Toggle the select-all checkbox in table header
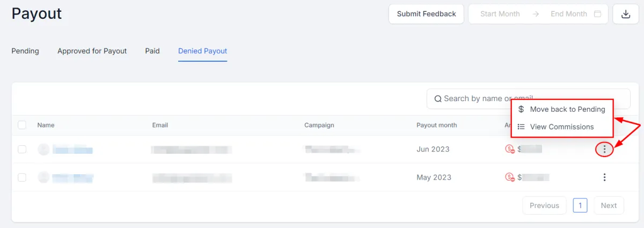Image resolution: width=644 pixels, height=228 pixels. point(22,125)
